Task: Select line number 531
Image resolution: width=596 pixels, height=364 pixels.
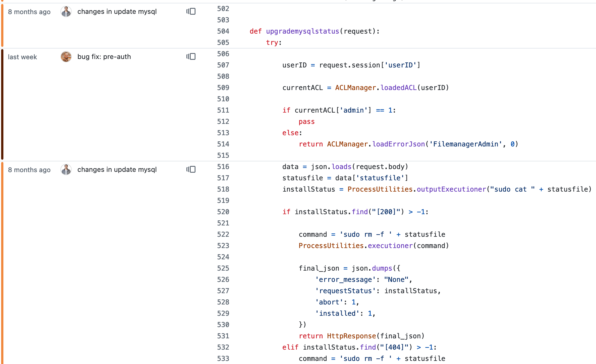Action: click(223, 336)
